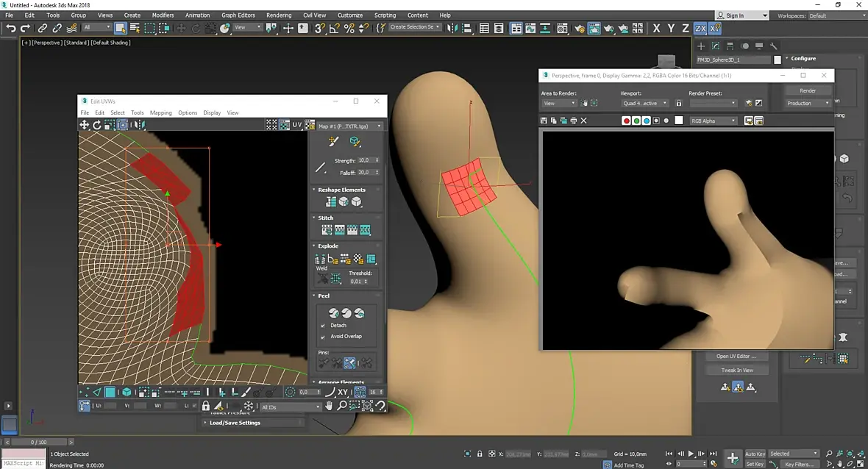Click the Strength value field
The height and width of the screenshot is (469, 868).
click(x=365, y=160)
